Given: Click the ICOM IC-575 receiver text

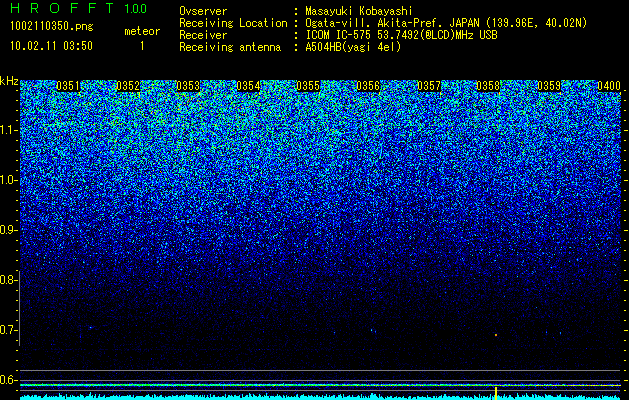Looking at the screenshot, I should tap(401, 35).
